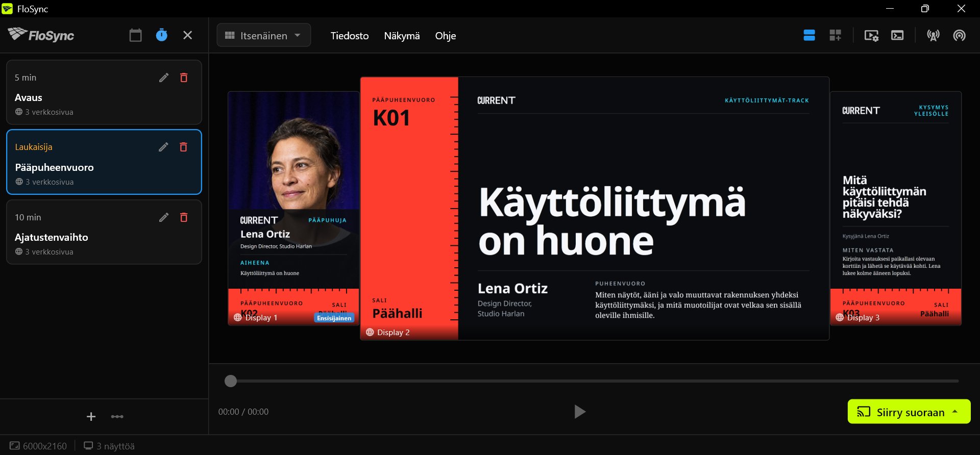
Task: Expand the Itsenäinen mode dropdown
Action: [x=264, y=35]
